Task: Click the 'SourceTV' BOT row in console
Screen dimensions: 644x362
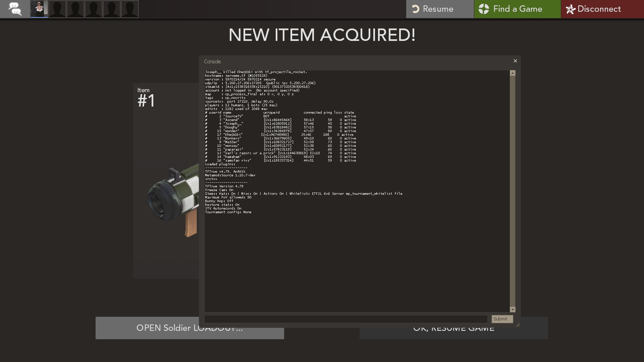Action: 280,116
